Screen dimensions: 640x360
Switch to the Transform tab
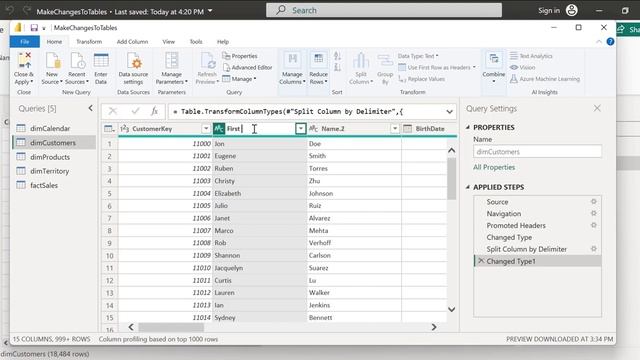tap(89, 42)
